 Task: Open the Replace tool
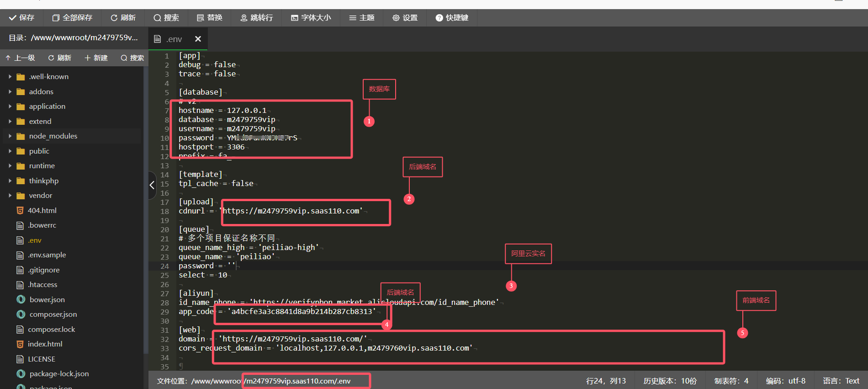tap(209, 18)
